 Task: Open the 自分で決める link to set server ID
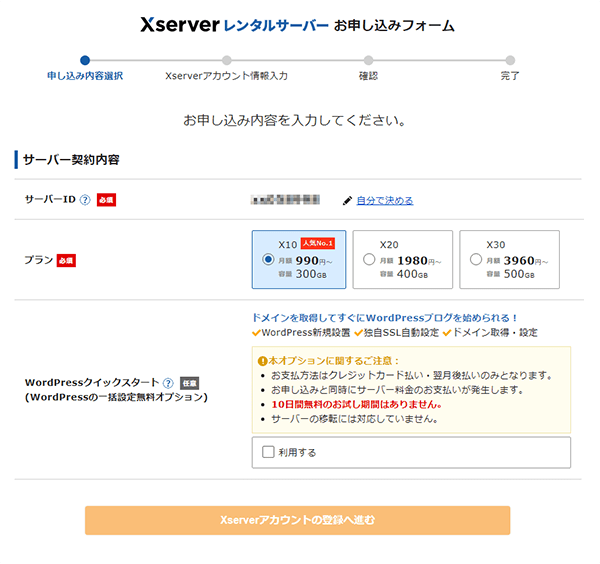[385, 200]
